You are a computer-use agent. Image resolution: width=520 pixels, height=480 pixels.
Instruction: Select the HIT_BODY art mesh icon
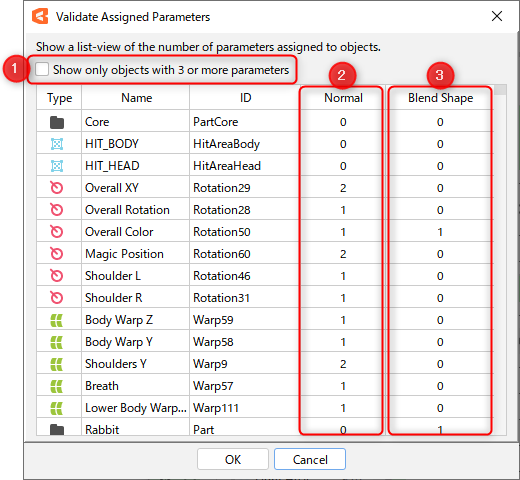click(57, 144)
